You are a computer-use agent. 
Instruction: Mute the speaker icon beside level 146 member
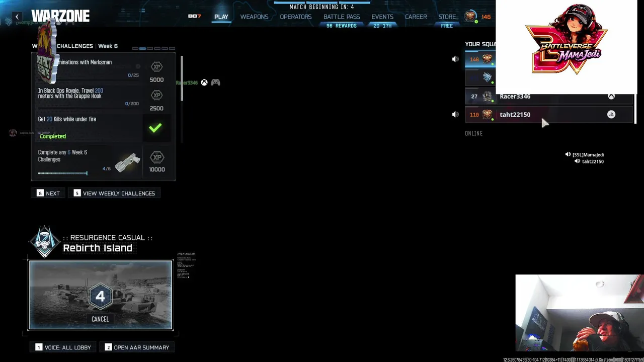pyautogui.click(x=455, y=59)
